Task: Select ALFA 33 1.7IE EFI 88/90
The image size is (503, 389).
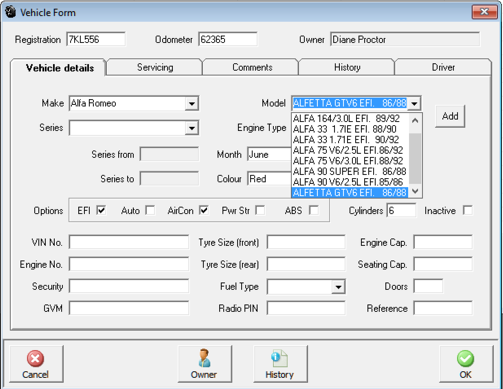Action: pyautogui.click(x=350, y=129)
